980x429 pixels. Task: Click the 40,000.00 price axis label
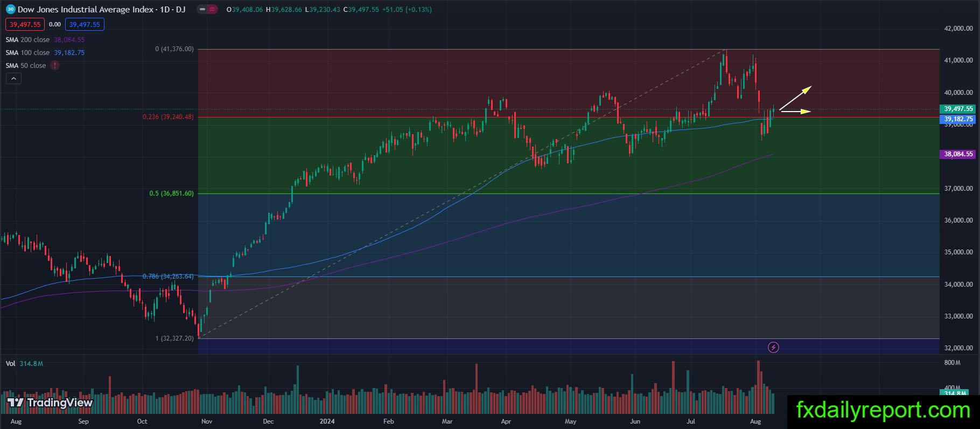coord(958,93)
